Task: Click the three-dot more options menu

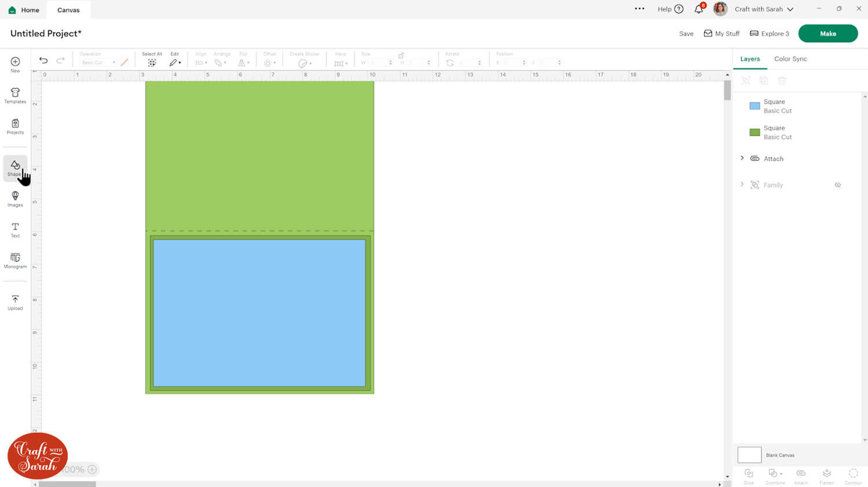Action: tap(639, 9)
